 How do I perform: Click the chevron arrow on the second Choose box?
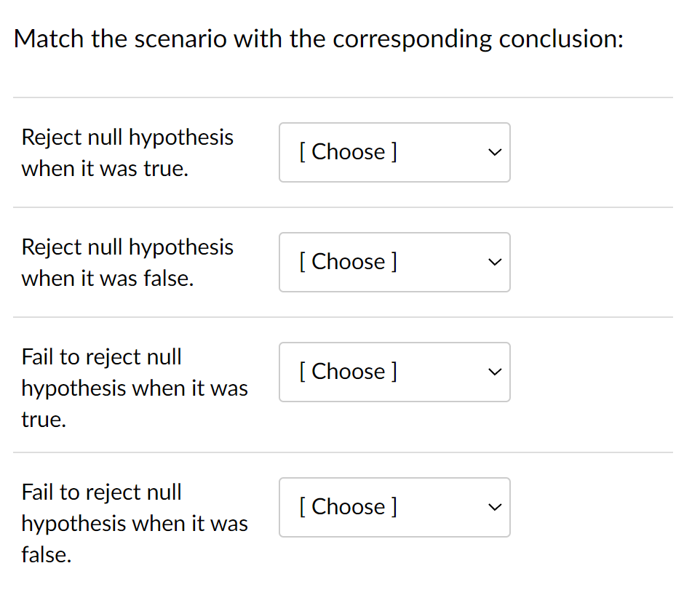click(494, 263)
